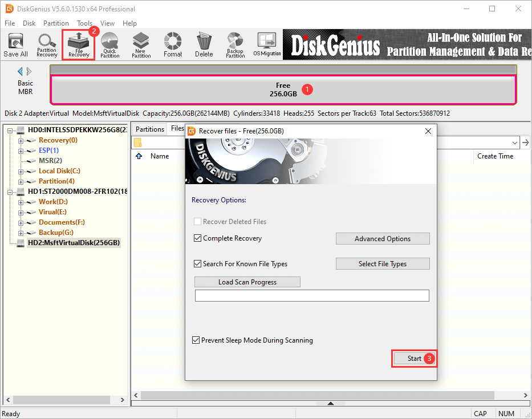The image size is (532, 419).
Task: Open the File menu
Action: tap(10, 23)
